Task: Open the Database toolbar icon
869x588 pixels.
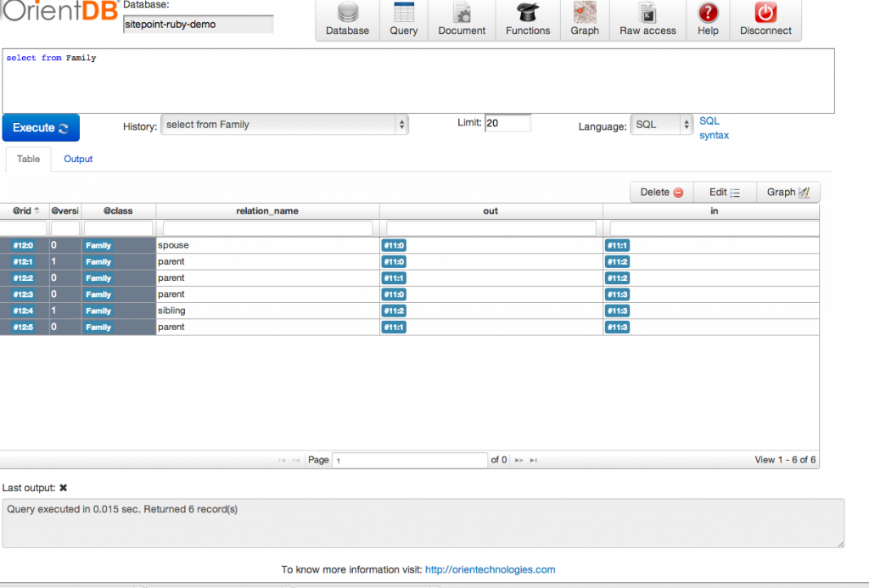Action: point(347,14)
